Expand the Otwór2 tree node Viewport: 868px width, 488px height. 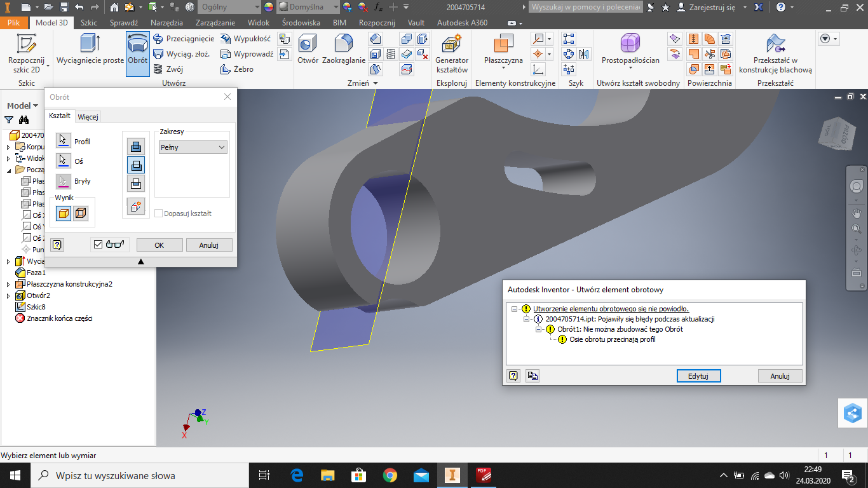[x=8, y=295]
